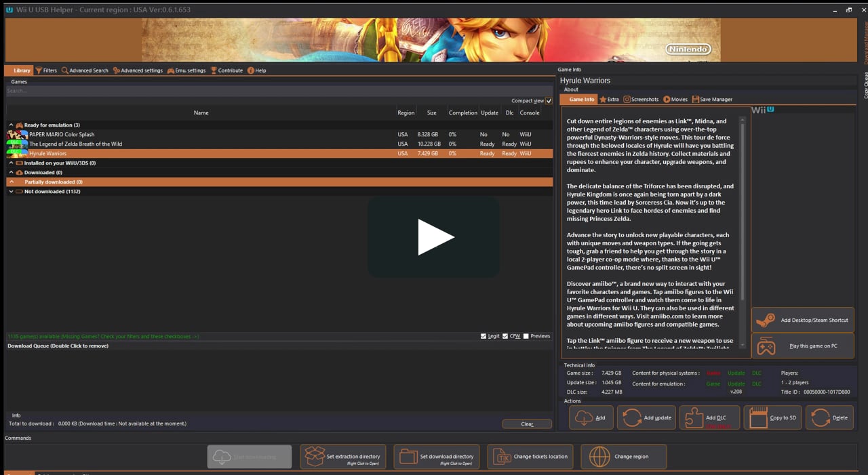Image resolution: width=868 pixels, height=475 pixels.
Task: Click Set extraction directory button
Action: pyautogui.click(x=343, y=457)
